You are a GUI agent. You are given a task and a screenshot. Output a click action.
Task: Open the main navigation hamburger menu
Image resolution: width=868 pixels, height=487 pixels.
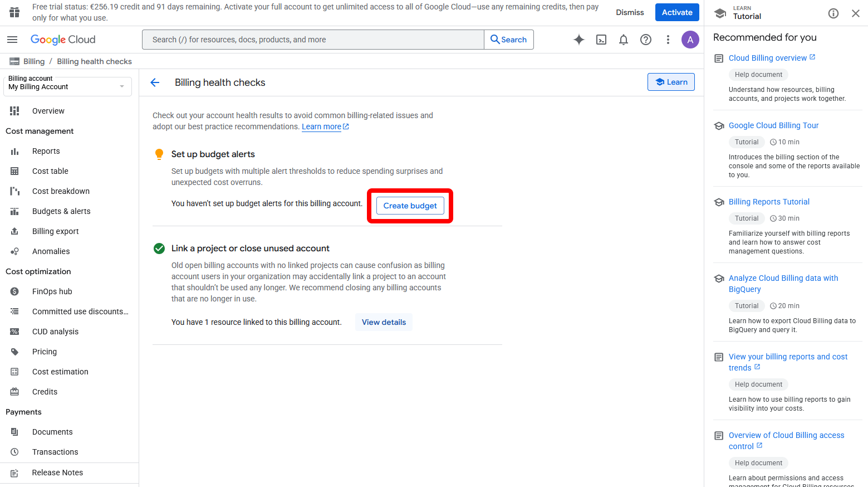point(12,40)
